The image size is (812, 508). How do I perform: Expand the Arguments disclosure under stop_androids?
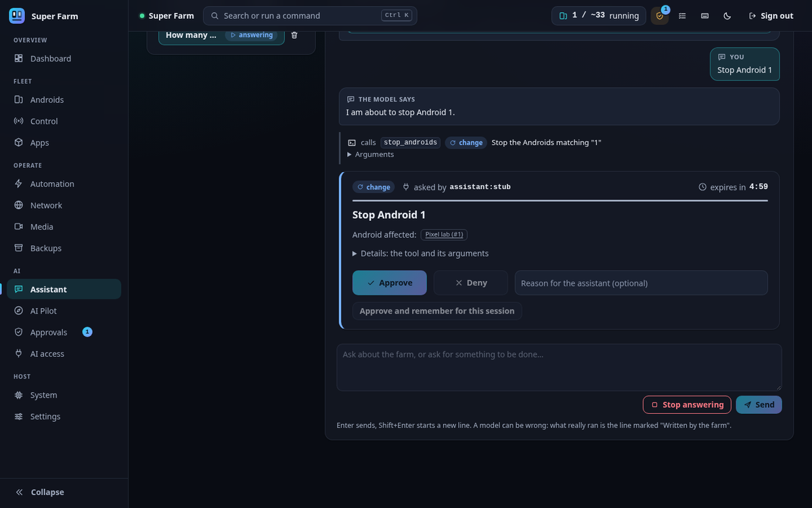[x=370, y=154]
